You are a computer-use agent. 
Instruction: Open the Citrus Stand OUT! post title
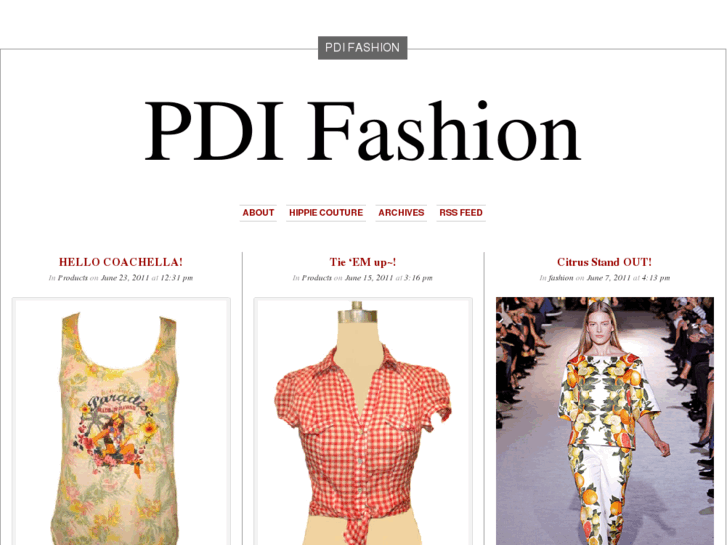604,262
